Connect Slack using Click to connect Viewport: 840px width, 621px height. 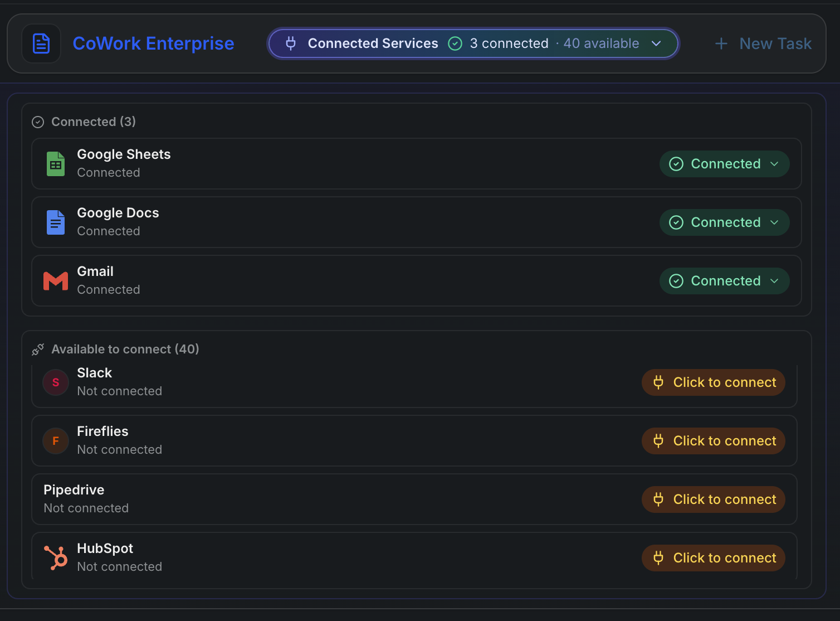coord(713,382)
